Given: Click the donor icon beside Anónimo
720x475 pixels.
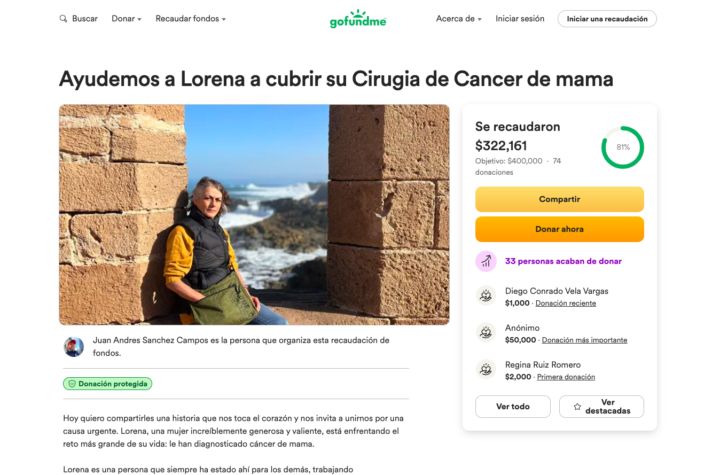Looking at the screenshot, I should click(x=486, y=333).
